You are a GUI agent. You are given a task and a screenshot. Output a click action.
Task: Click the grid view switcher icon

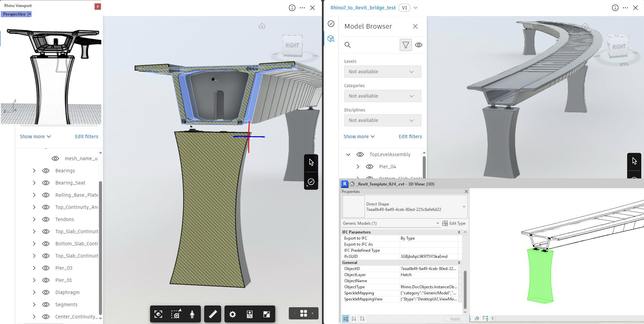point(303,313)
